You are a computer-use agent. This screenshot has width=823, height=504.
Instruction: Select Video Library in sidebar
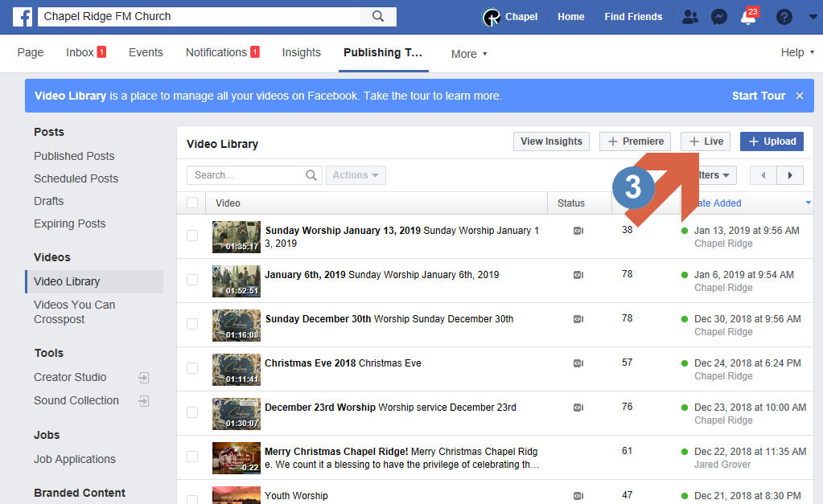[x=94, y=281]
